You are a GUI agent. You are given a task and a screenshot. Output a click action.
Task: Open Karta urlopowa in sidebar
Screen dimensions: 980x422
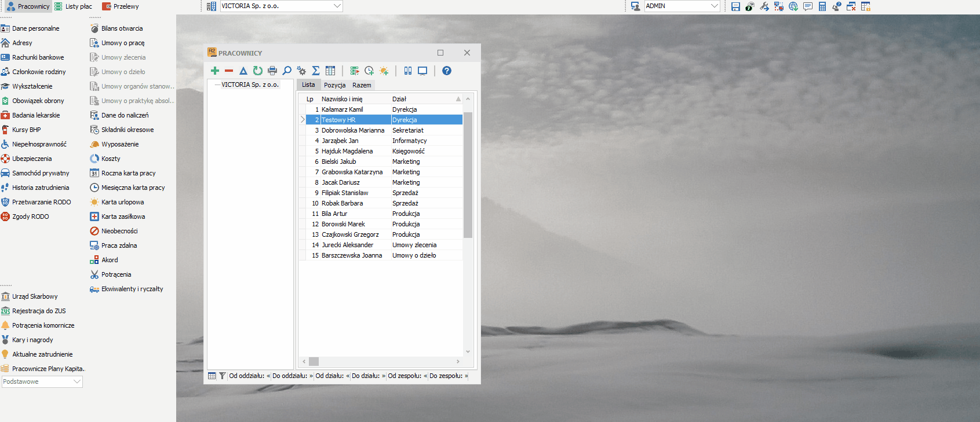[117, 202]
